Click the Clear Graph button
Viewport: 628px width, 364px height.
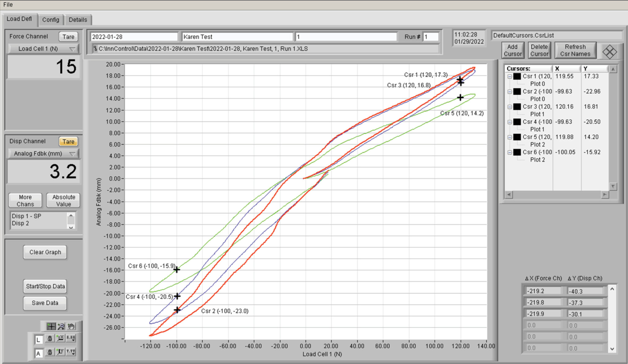(45, 252)
